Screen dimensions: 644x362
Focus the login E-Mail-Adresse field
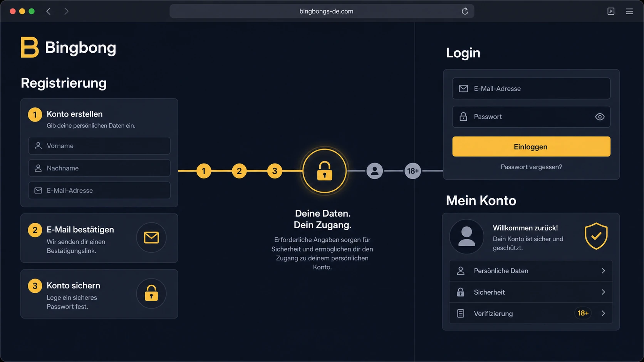pos(531,88)
